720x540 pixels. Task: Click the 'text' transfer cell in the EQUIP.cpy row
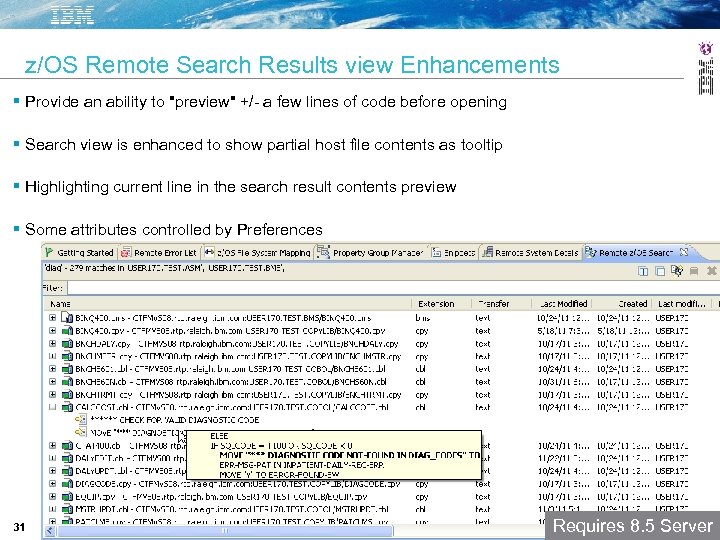483,496
